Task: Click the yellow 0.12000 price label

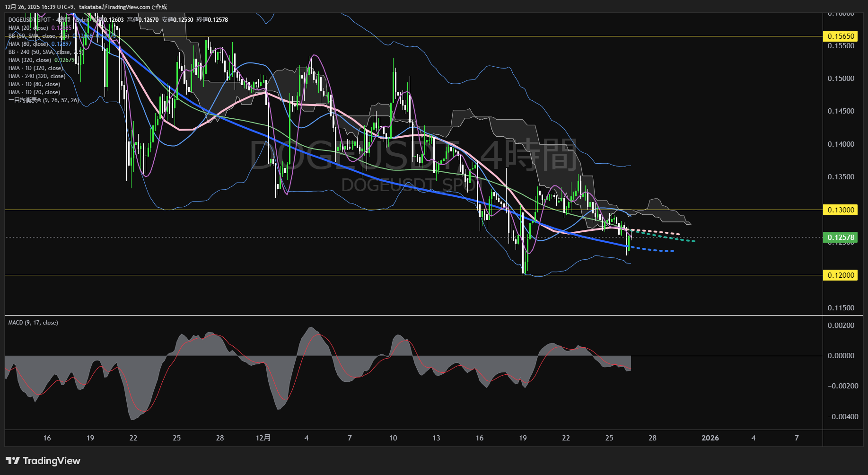Action: click(x=841, y=275)
